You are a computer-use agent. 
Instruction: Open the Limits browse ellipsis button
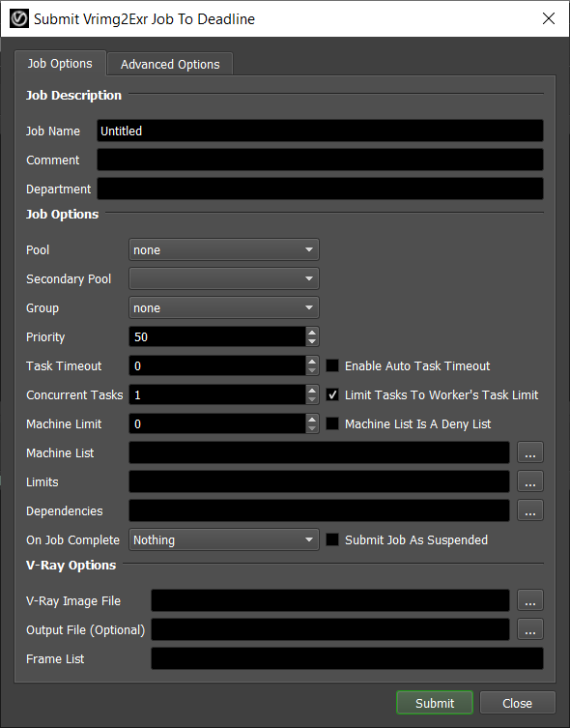click(x=530, y=481)
